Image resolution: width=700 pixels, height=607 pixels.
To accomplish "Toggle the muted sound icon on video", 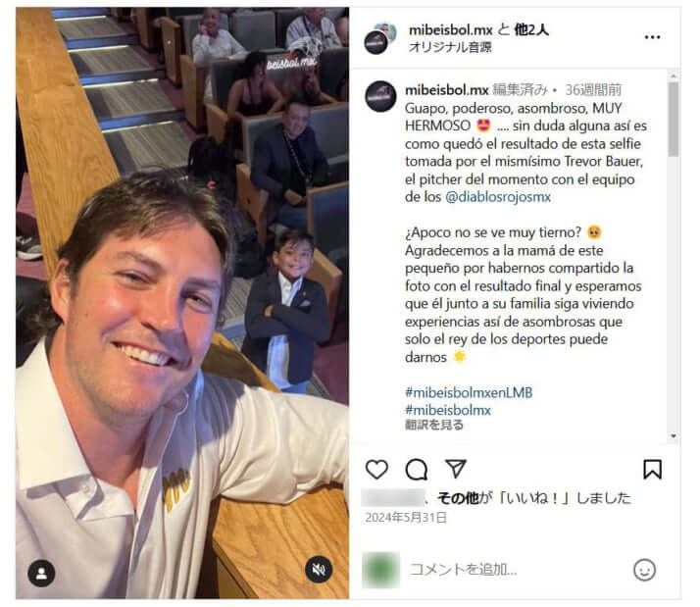I will 319,570.
